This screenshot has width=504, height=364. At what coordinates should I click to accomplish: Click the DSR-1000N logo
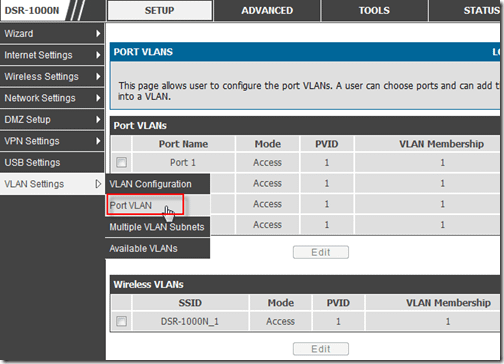[32, 10]
